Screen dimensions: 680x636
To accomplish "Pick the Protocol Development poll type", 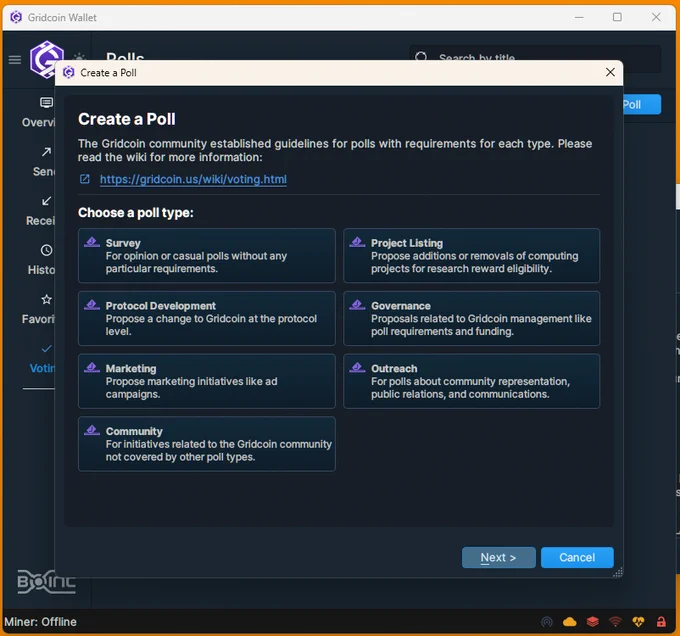I will (206, 318).
